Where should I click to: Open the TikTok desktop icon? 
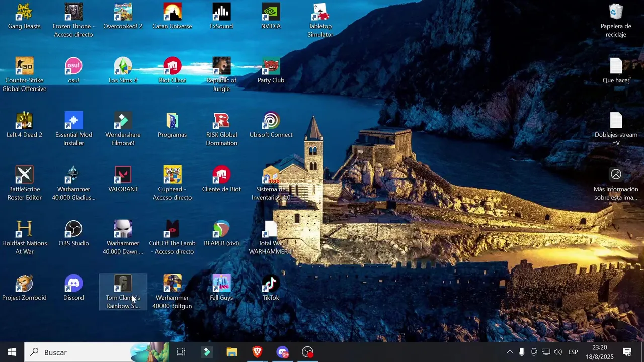271,288
